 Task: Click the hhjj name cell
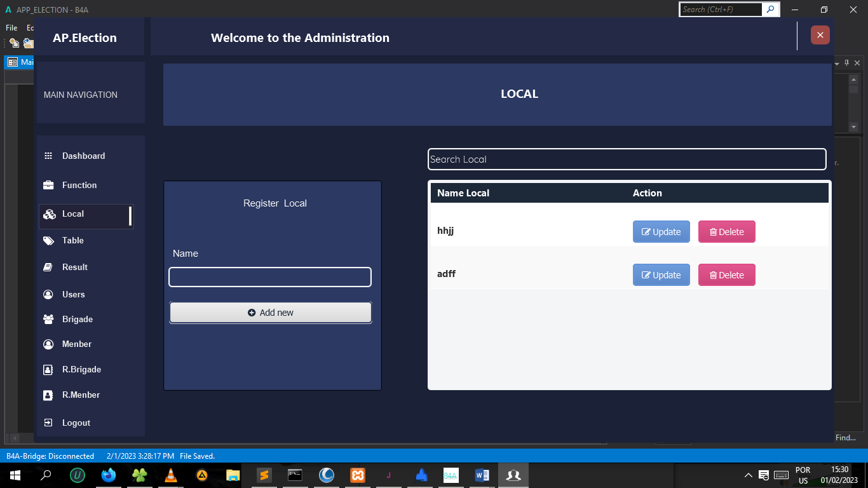point(445,231)
